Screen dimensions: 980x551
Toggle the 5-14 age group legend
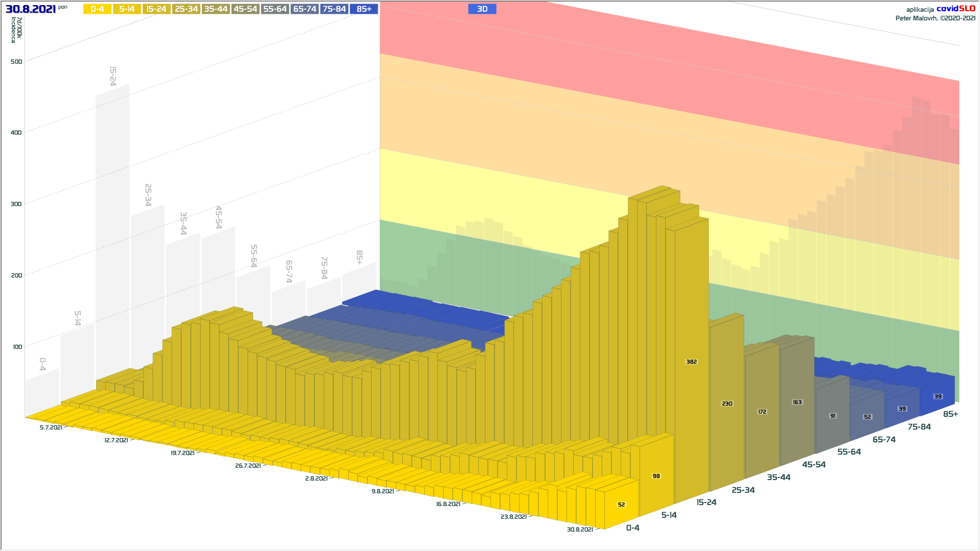pos(127,9)
